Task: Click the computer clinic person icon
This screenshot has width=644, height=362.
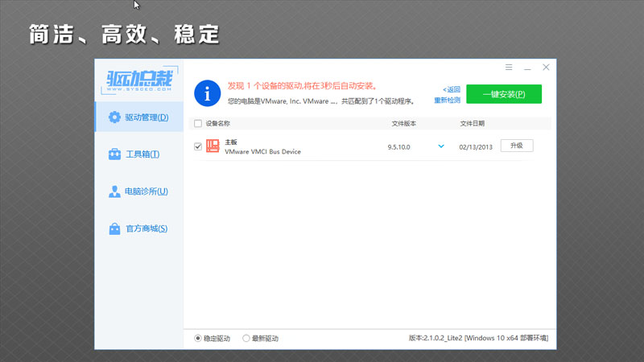Action: tap(114, 191)
